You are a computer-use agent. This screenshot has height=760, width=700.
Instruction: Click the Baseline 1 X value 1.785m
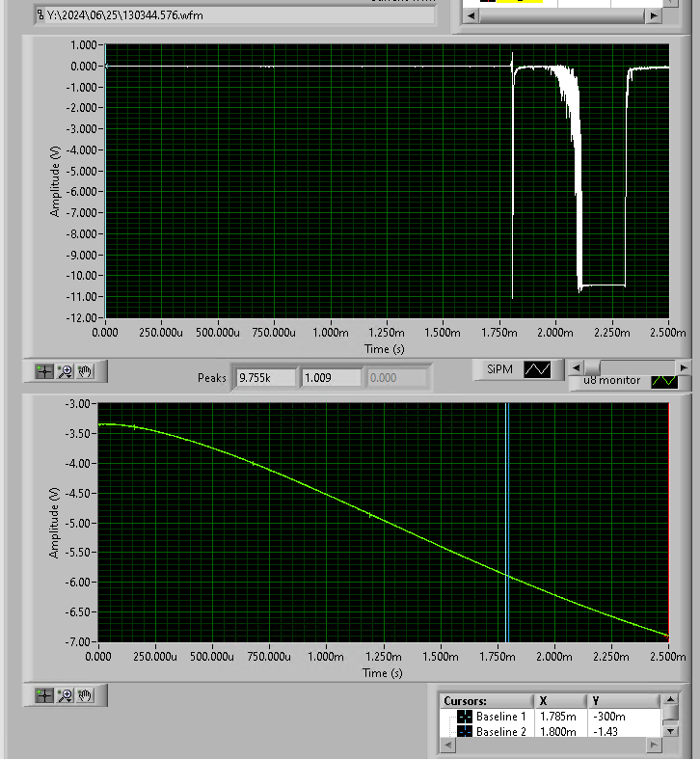(558, 717)
